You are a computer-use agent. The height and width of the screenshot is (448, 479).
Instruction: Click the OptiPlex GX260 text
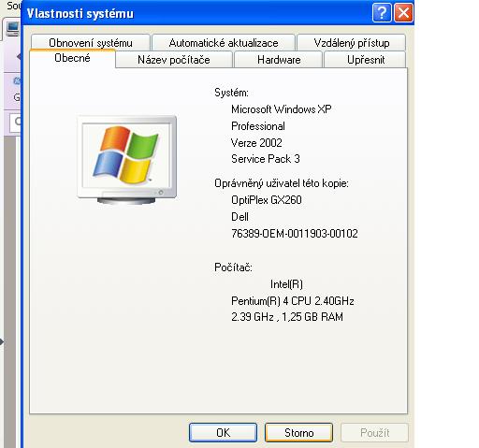coord(267,200)
